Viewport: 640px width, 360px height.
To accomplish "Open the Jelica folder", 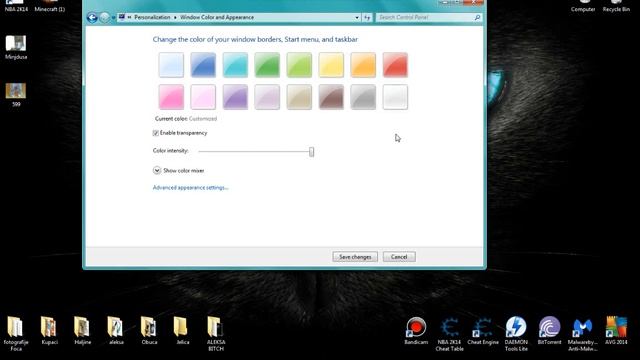I will (182, 331).
